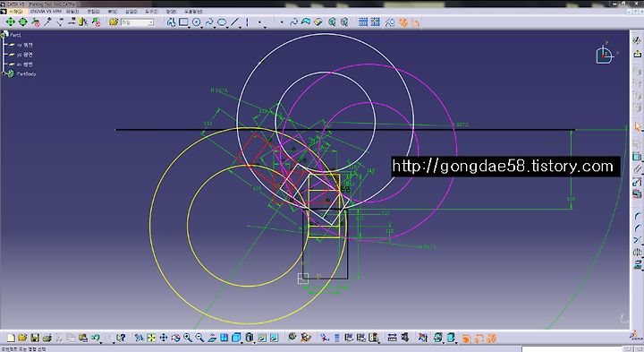Click the Save icon in bottom toolbar

pos(35,338)
